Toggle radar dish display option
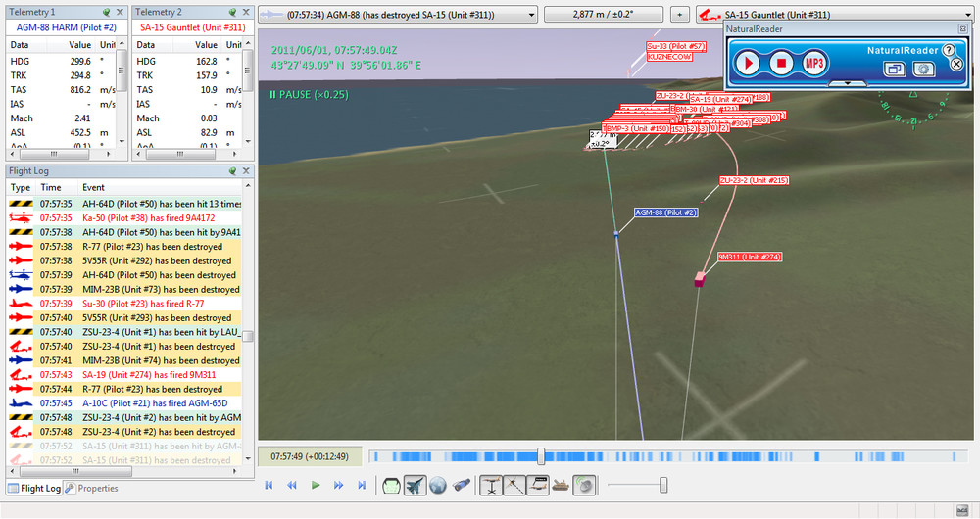This screenshot has width=980, height=519. 584,486
